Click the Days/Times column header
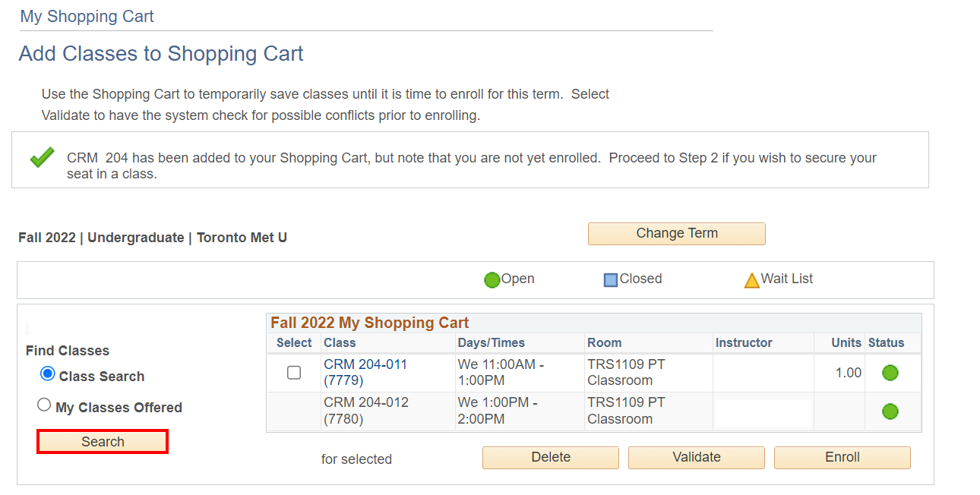The width and height of the screenshot is (980, 495). pyautogui.click(x=491, y=343)
